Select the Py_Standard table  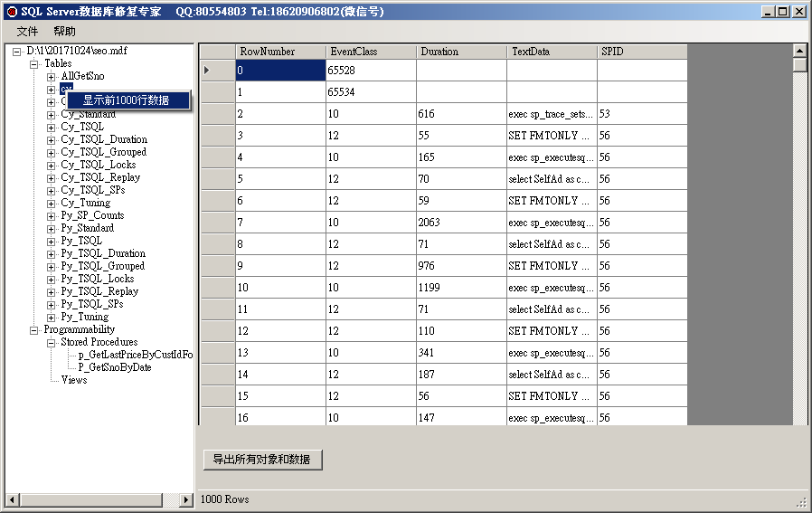(88, 228)
